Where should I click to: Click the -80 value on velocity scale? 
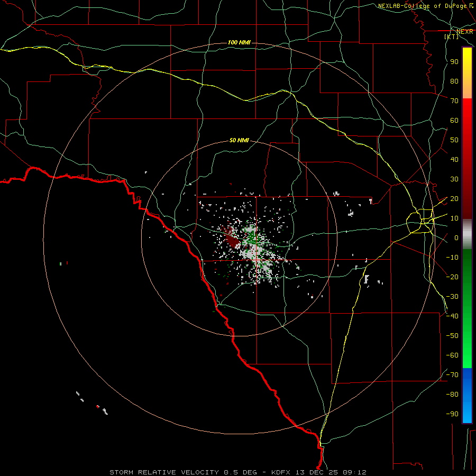[452, 395]
